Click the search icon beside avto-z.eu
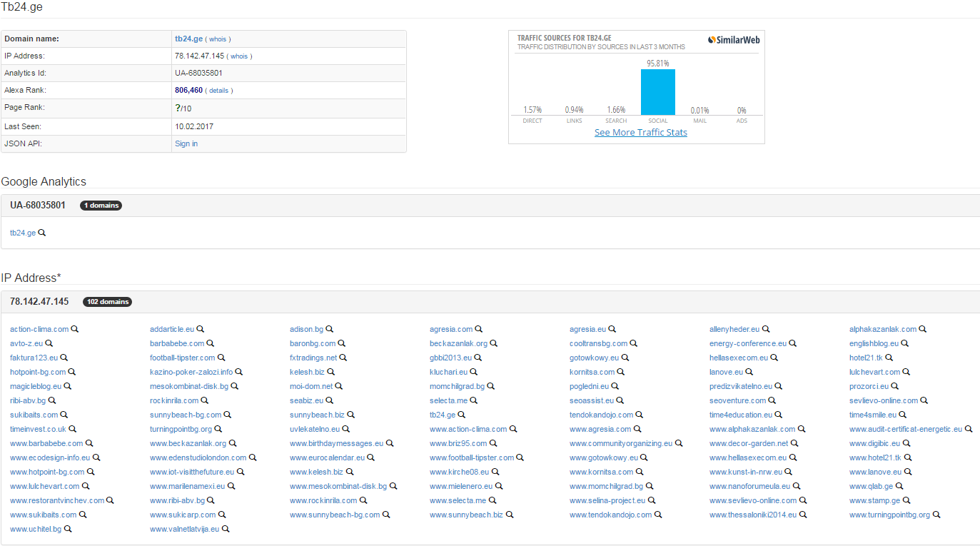 (49, 343)
